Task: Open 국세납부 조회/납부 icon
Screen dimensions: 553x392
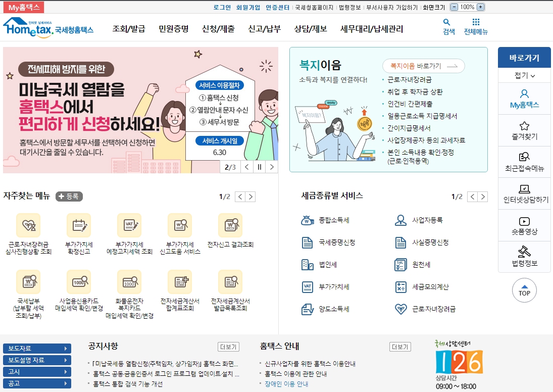Action: coord(29,281)
